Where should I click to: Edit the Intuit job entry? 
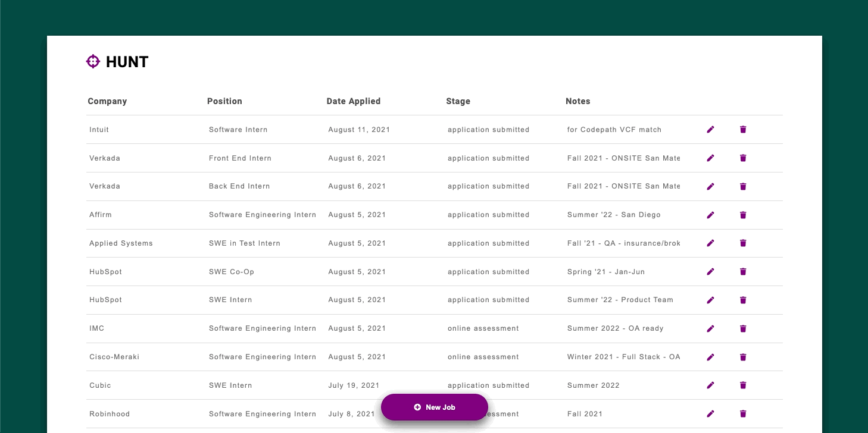coord(710,130)
